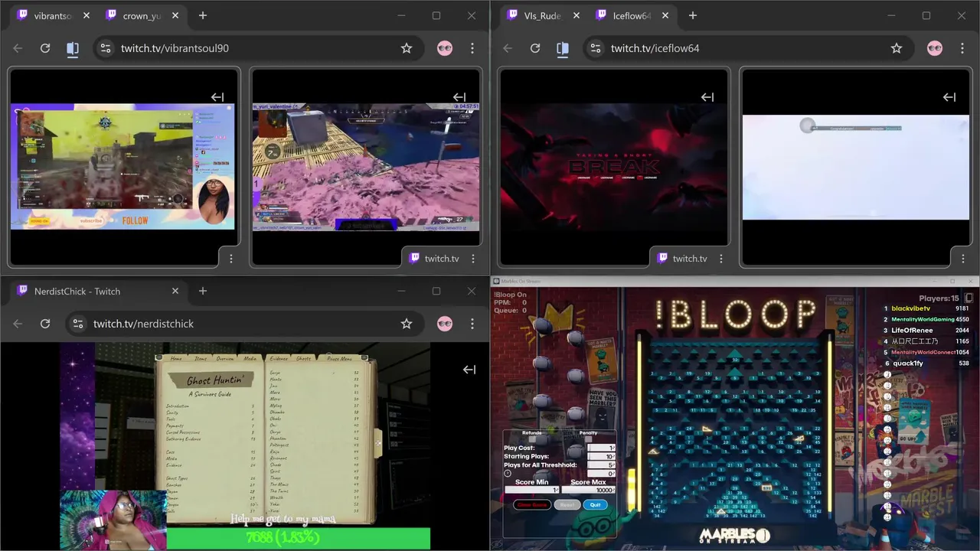
Task: Adjust Plays for All Threshold stepper
Action: pos(601,465)
